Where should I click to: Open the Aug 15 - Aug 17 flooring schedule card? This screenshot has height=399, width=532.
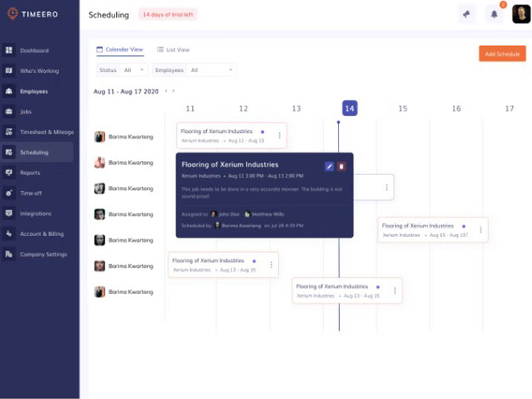pos(433,229)
